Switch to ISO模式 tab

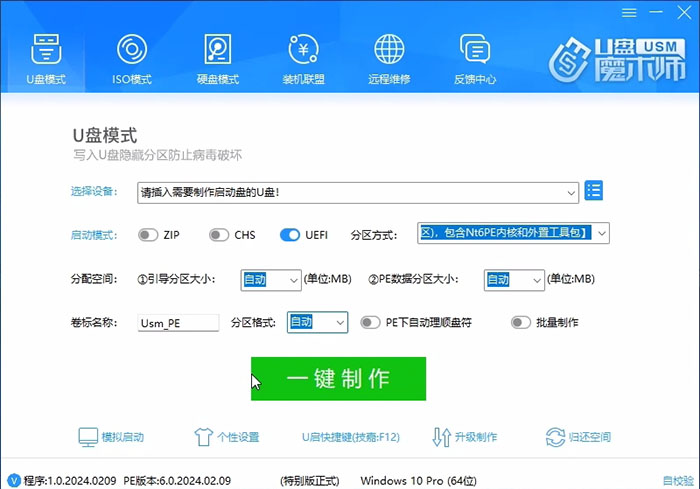pyautogui.click(x=132, y=59)
